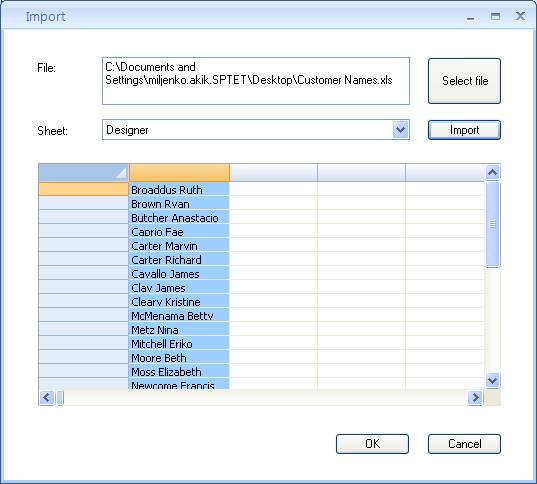Select the McMenama Betty cell
The height and width of the screenshot is (484, 537).
(x=179, y=315)
